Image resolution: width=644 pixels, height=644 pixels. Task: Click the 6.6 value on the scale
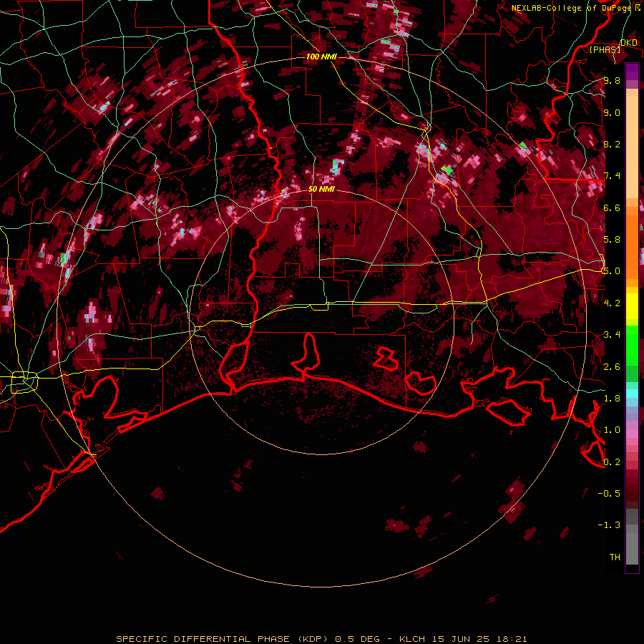[612, 208]
